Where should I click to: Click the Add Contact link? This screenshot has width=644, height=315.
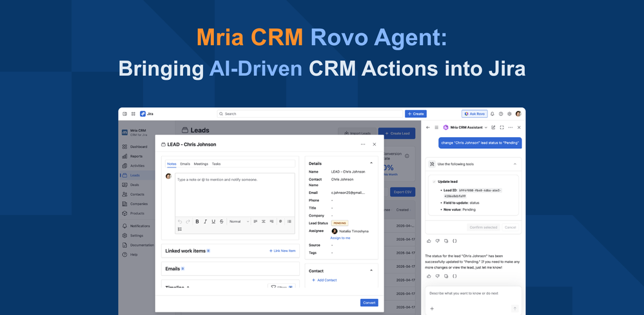point(324,280)
